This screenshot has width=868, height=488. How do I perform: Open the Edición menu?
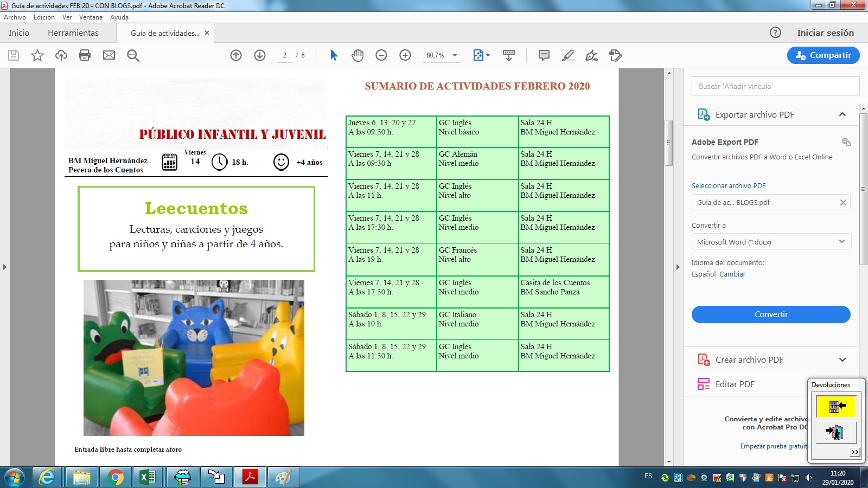[44, 17]
